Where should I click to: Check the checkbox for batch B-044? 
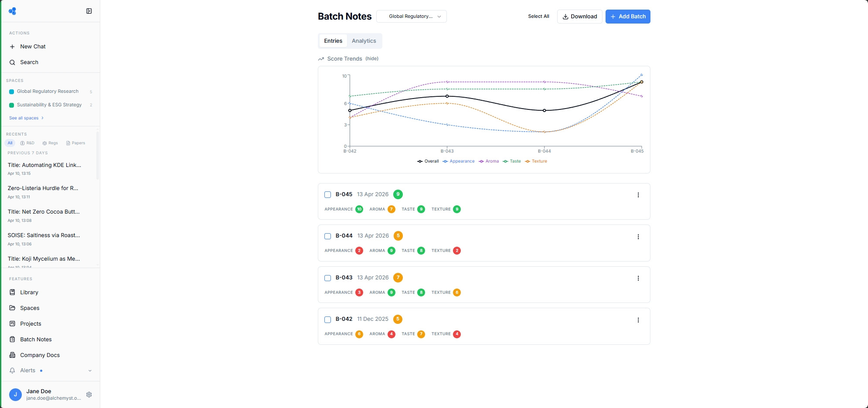tap(327, 236)
